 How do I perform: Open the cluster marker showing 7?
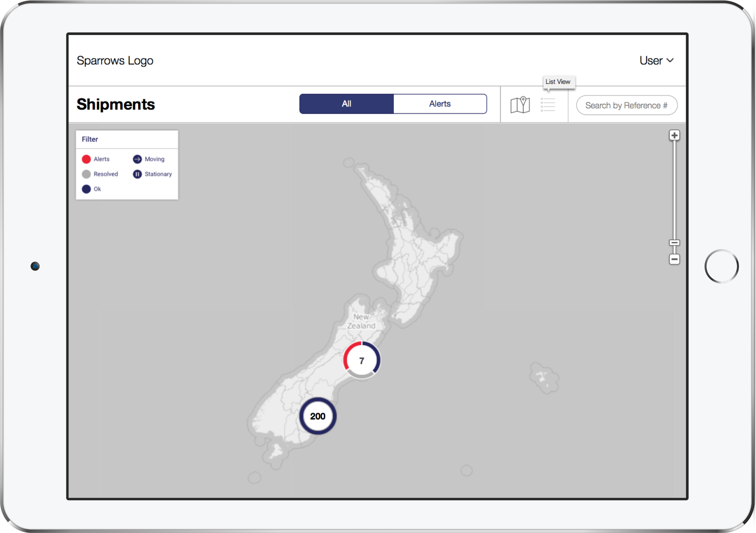point(362,360)
